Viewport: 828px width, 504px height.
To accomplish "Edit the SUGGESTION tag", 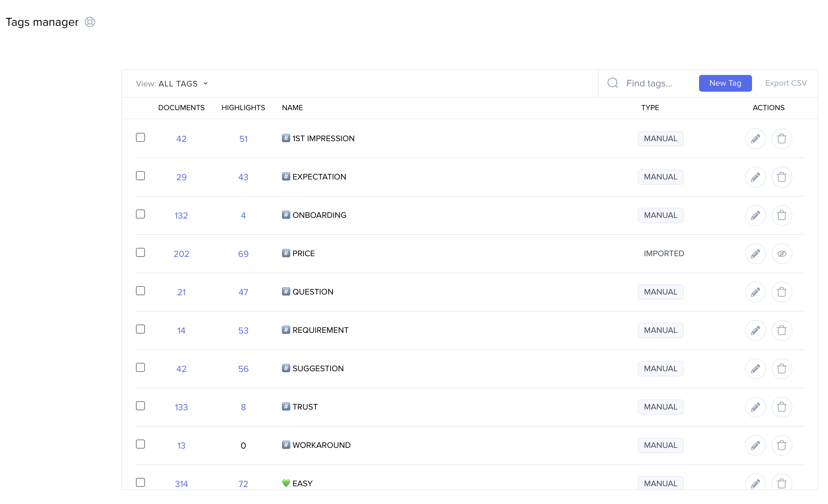I will (x=755, y=369).
